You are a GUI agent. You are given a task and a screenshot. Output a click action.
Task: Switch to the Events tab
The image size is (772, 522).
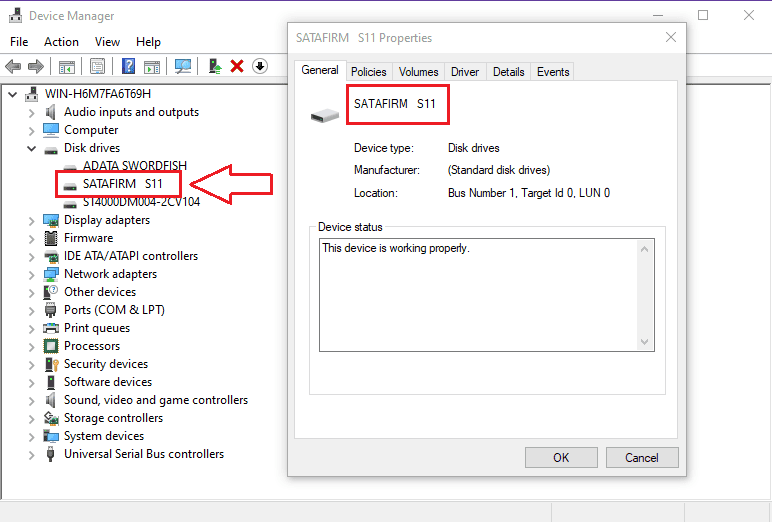point(553,72)
